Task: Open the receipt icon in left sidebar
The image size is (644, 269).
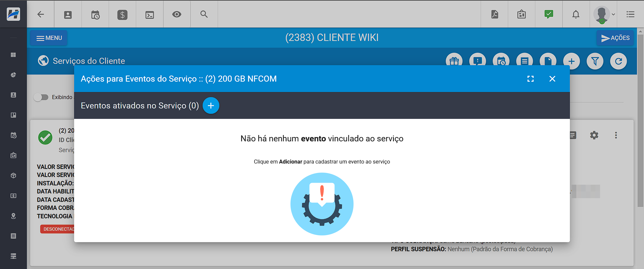Action: [x=13, y=236]
